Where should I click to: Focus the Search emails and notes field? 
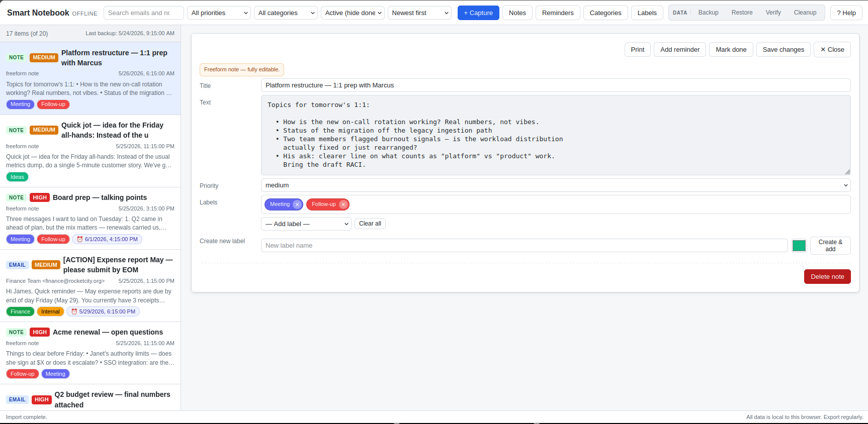point(143,13)
